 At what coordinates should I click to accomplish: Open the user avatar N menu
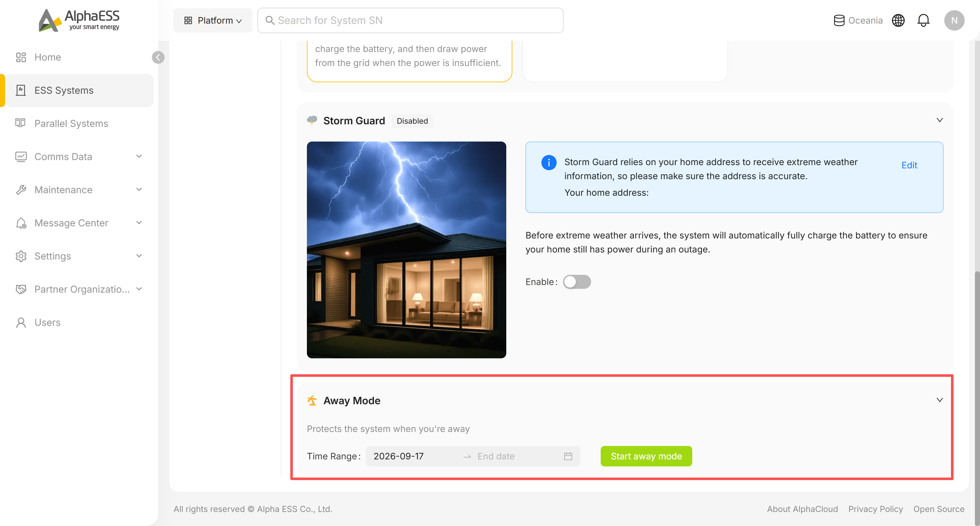click(954, 20)
